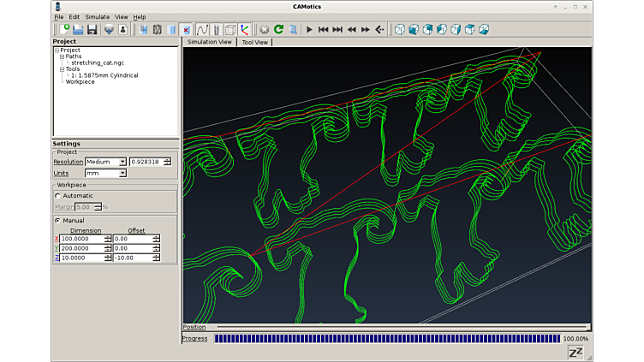Select the Automatic workpiece radio button

57,196
